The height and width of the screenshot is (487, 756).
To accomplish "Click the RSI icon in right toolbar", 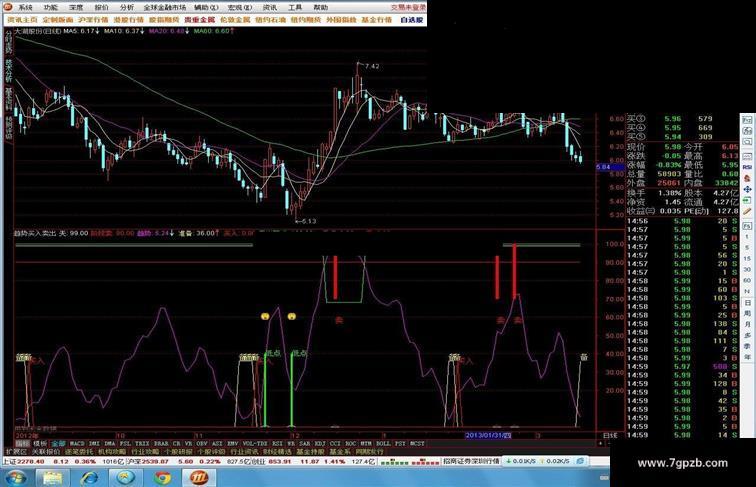I will 747,167.
